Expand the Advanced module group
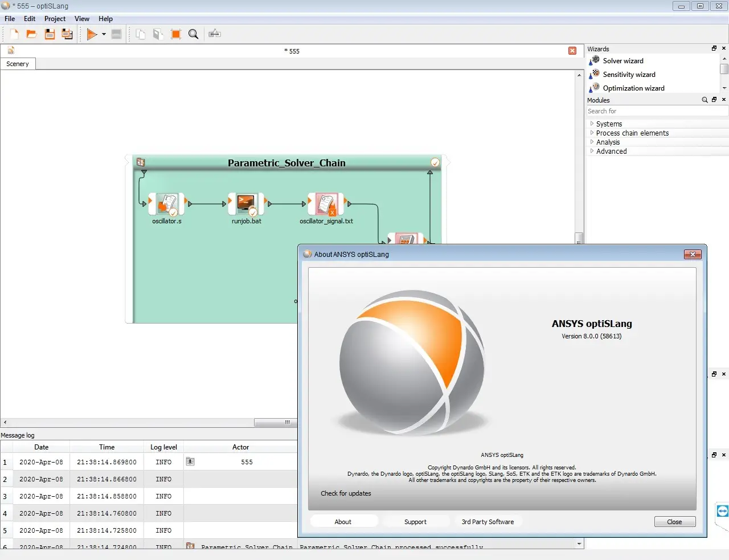The width and height of the screenshot is (729, 560). (x=592, y=151)
